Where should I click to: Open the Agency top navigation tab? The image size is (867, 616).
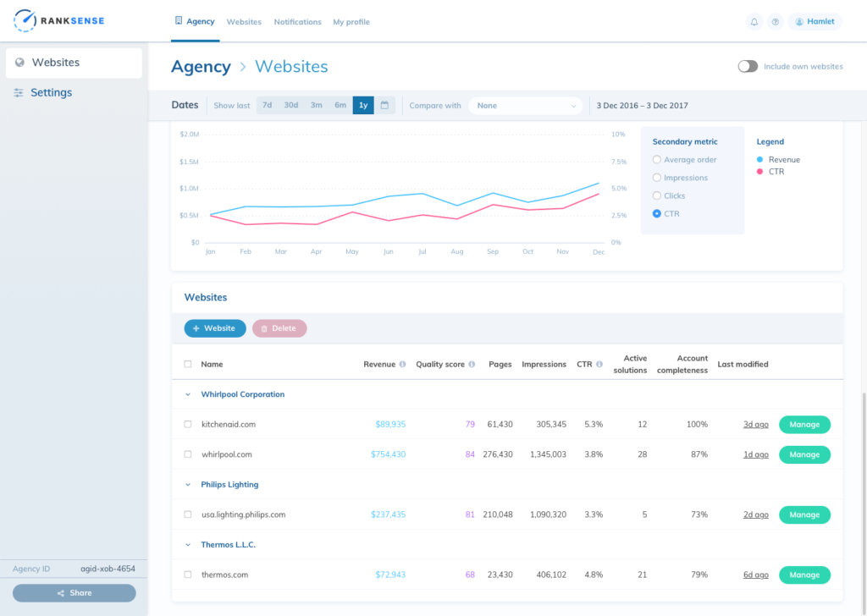(x=195, y=21)
